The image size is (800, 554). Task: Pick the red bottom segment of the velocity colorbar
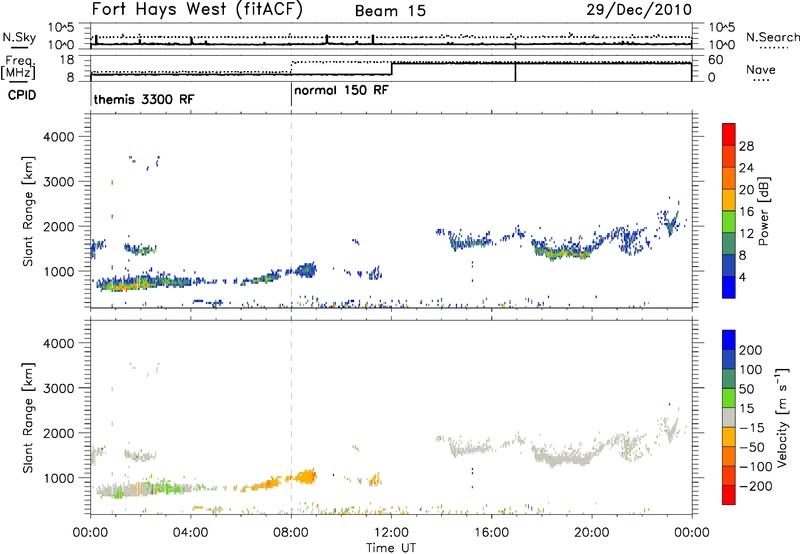[x=729, y=495]
